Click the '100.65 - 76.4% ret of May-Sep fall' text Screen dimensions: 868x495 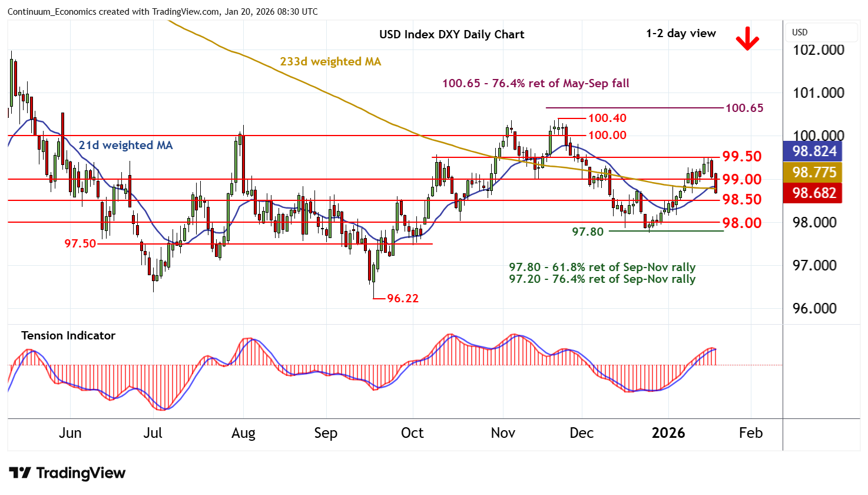click(x=535, y=83)
